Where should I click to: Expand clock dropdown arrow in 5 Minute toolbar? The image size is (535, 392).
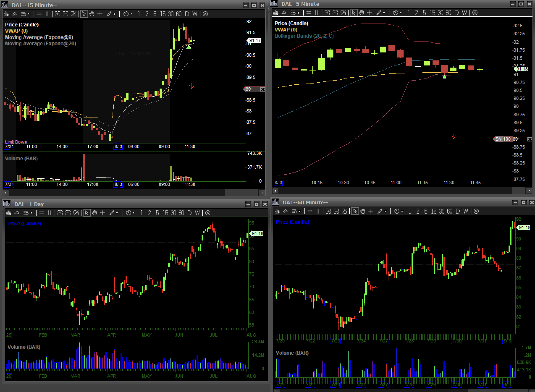[x=401, y=13]
